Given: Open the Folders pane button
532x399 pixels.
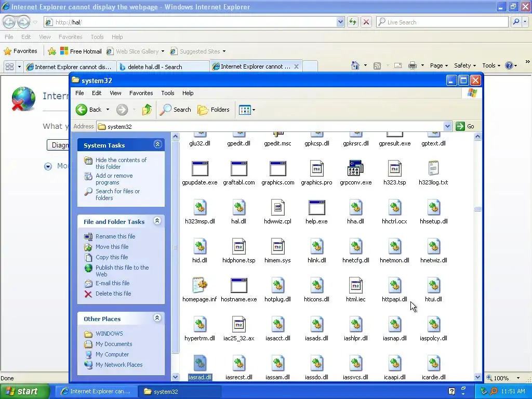Looking at the screenshot, I should [214, 110].
